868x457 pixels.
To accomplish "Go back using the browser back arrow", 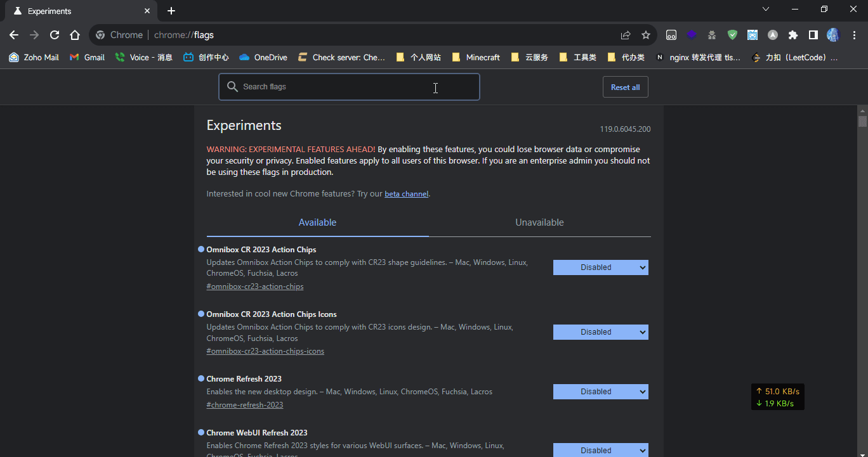I will click(14, 35).
